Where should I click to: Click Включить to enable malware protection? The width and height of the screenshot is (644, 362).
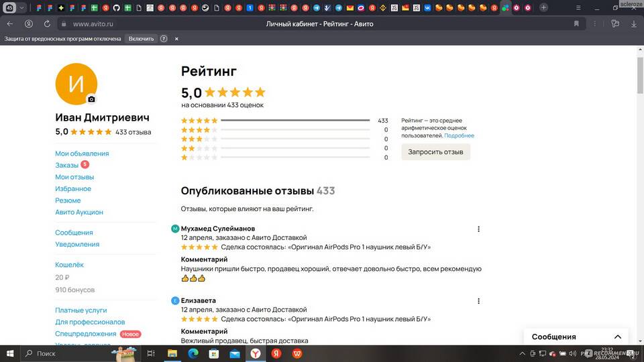coord(141,39)
